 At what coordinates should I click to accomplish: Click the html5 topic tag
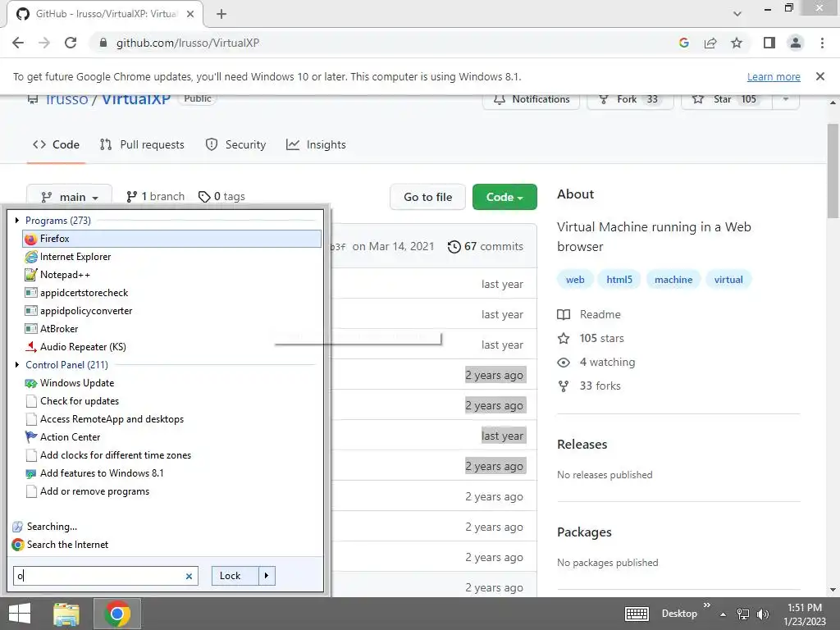click(619, 280)
